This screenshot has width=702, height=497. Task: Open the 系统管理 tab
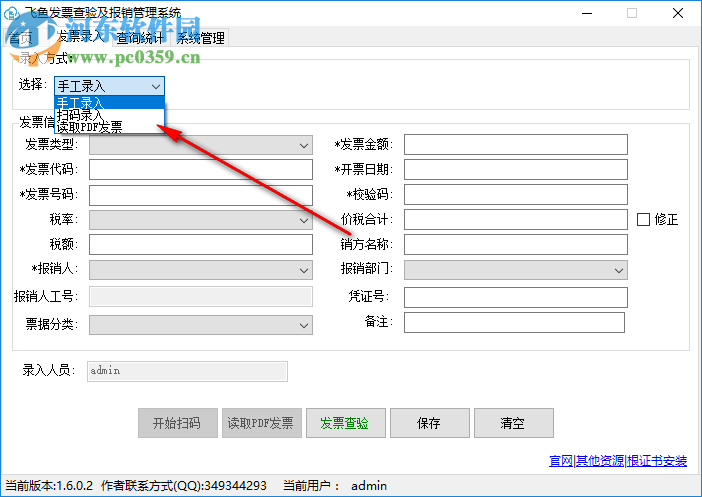click(x=200, y=38)
